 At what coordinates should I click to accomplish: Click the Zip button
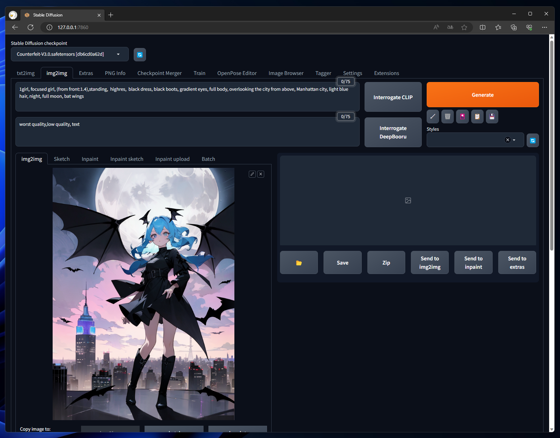click(386, 263)
